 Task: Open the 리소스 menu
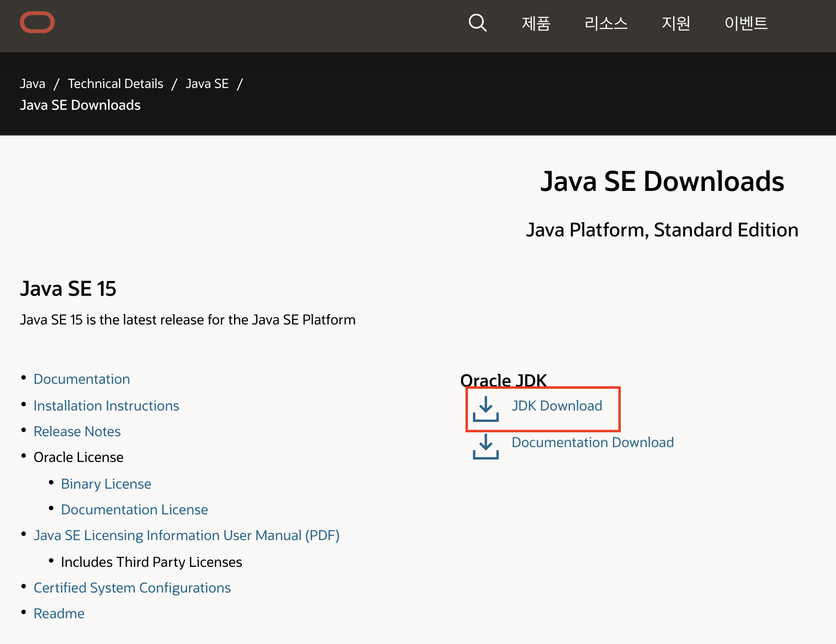(x=606, y=23)
